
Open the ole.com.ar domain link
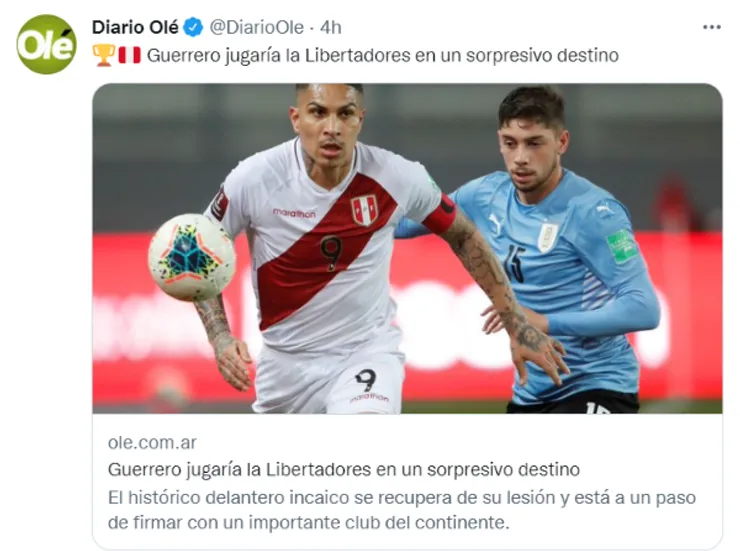pos(152,442)
